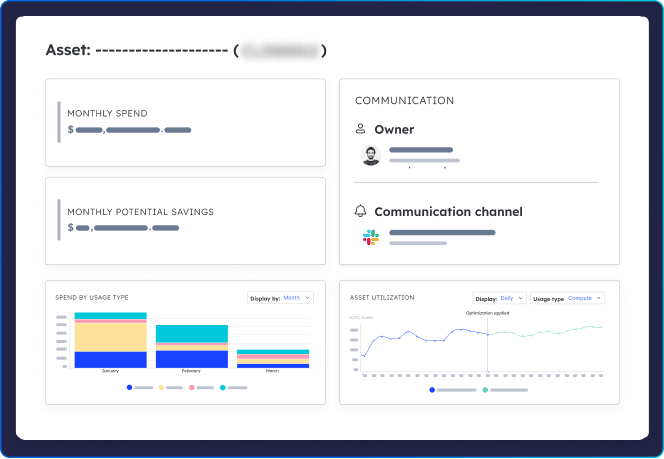Click the February axis label
Image resolution: width=664 pixels, height=459 pixels.
(x=191, y=371)
